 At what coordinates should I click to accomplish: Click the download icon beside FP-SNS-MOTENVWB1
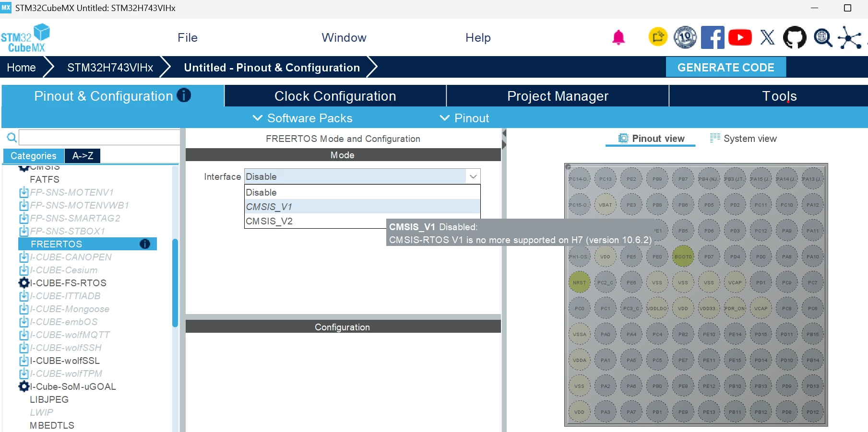[24, 205]
